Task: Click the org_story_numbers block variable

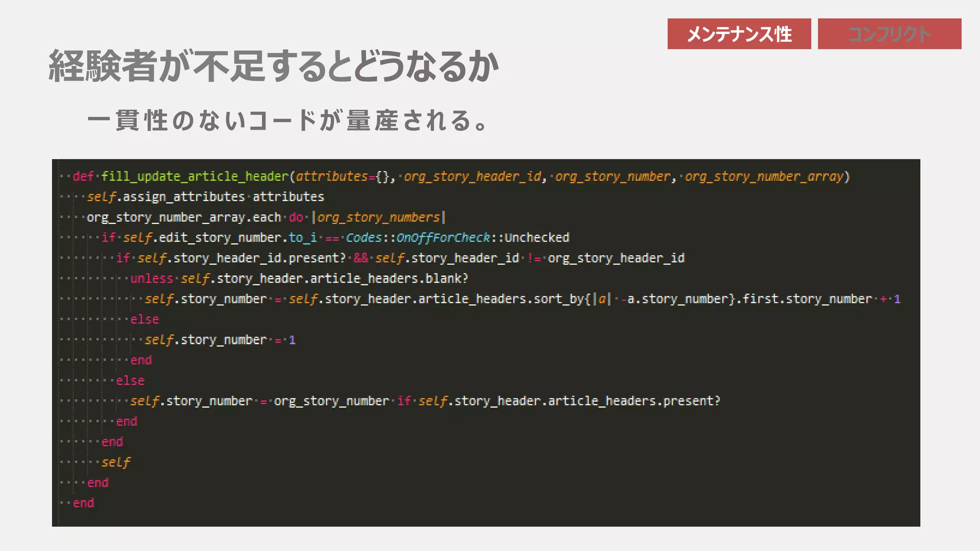Action: 379,217
